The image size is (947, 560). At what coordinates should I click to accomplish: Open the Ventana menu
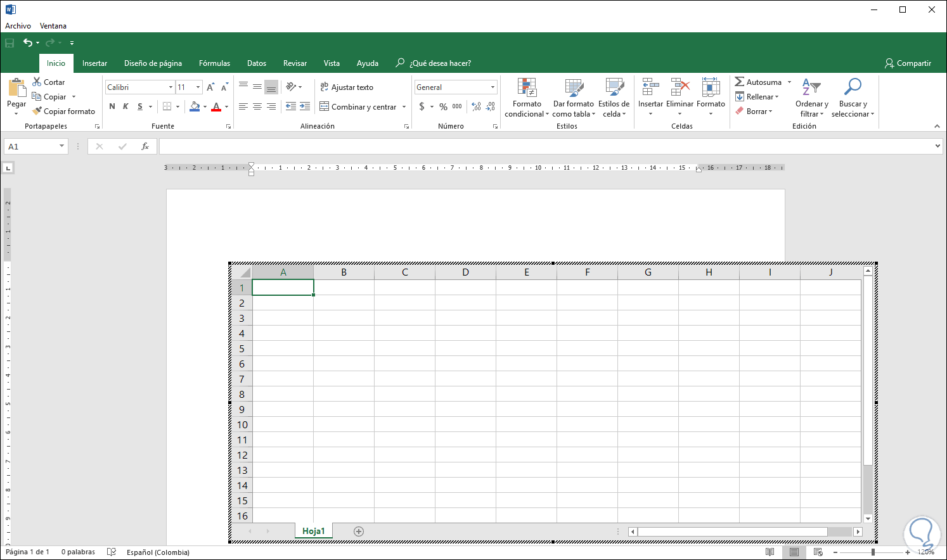53,26
